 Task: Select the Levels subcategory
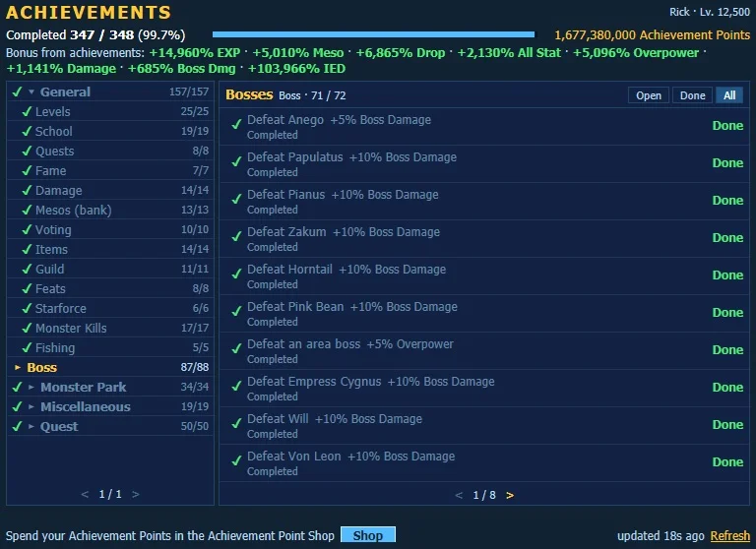[x=110, y=111]
